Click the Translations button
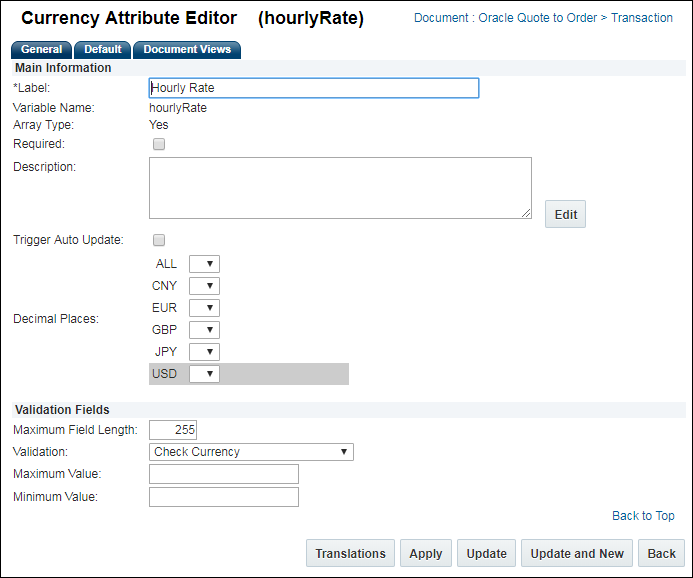The height and width of the screenshot is (578, 693). (350, 553)
